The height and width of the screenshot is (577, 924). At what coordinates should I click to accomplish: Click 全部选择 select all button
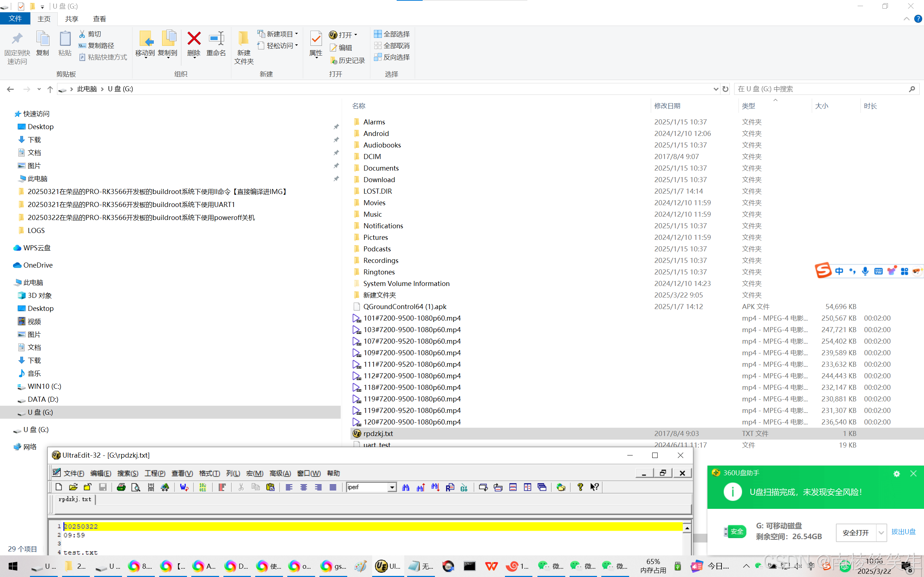[x=392, y=34]
